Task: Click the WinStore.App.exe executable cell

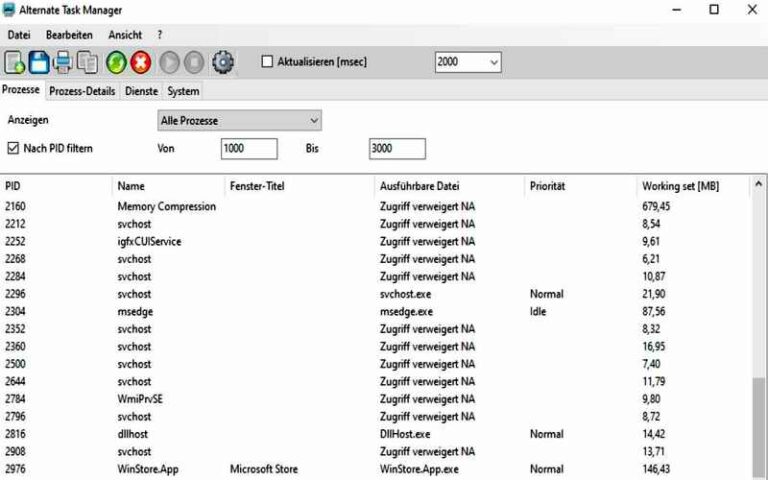Action: (x=419, y=469)
